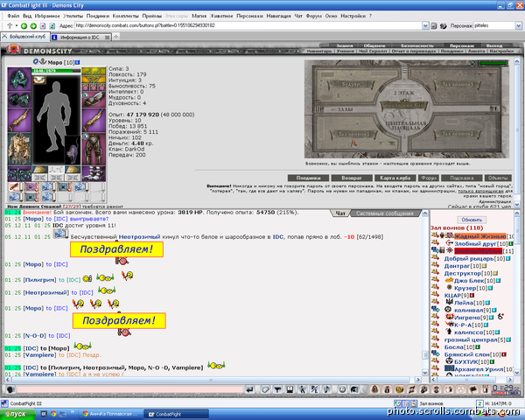
Task: Click Центральная площадь on club map
Action: click(407, 125)
